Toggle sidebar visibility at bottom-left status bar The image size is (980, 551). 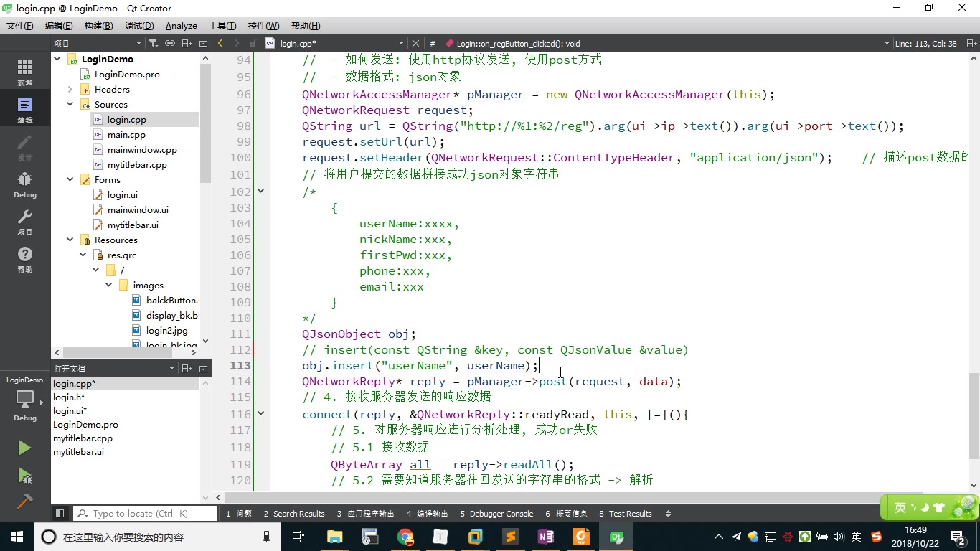coord(60,513)
